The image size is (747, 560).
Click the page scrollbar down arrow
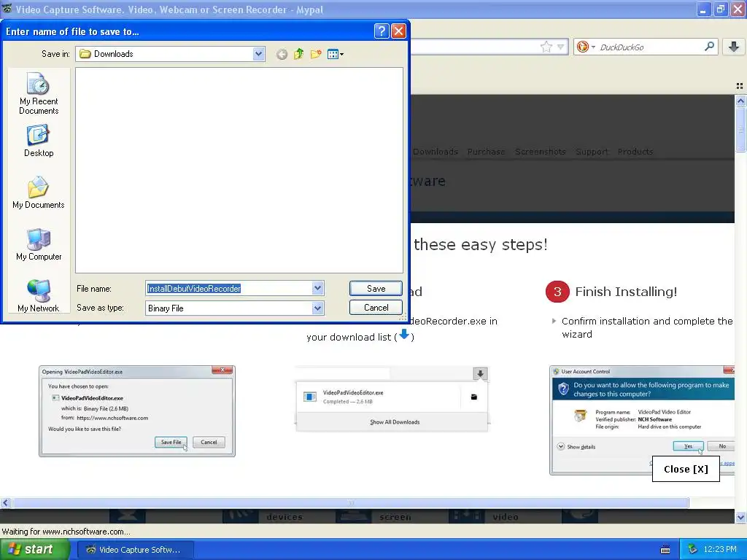coord(740,518)
